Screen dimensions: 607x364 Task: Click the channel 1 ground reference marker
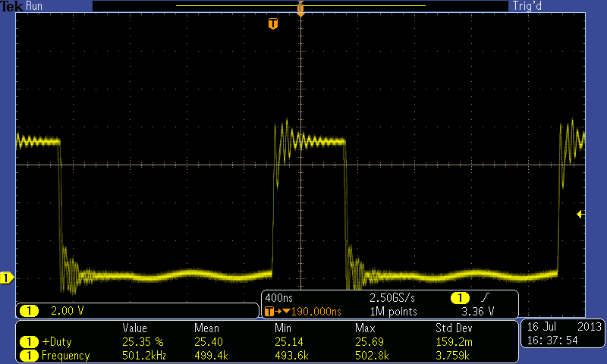coord(7,278)
